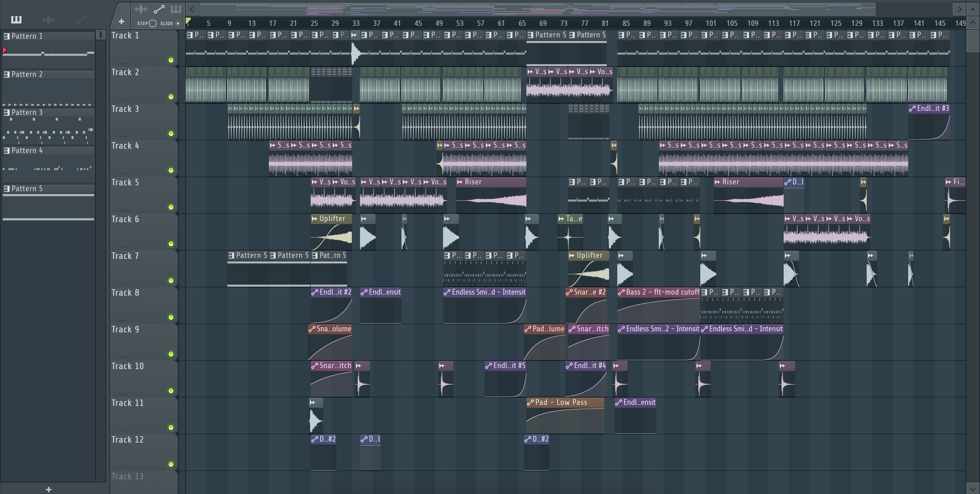Mute Track 1 using its green LED
Image resolution: width=980 pixels, height=494 pixels.
(171, 60)
